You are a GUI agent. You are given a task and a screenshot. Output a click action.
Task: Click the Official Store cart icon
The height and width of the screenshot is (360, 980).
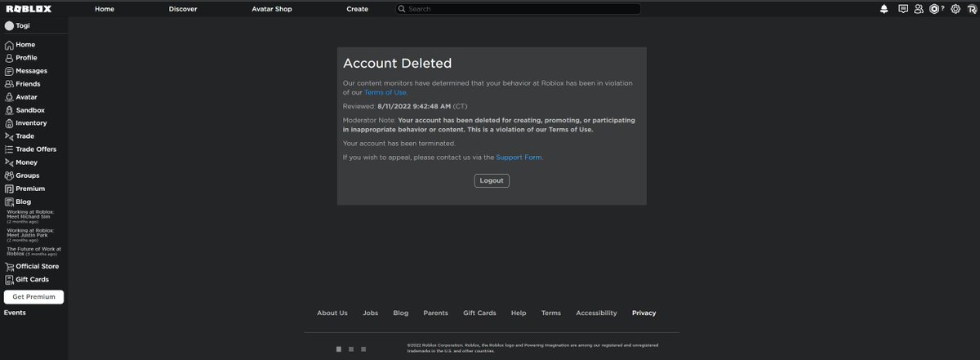pos(9,266)
